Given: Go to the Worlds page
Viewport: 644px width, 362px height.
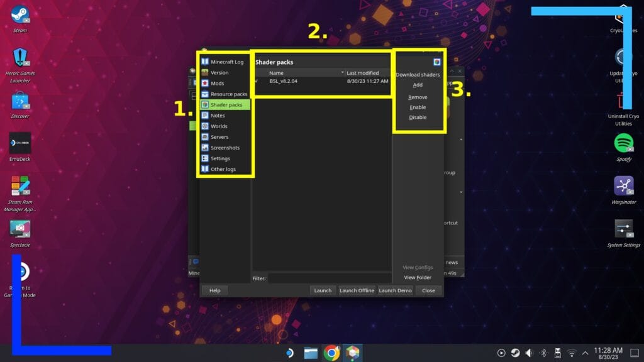Looking at the screenshot, I should click(x=219, y=126).
